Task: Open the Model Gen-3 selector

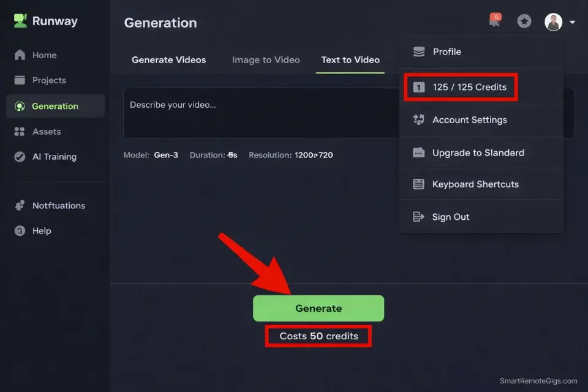Action: (x=165, y=155)
